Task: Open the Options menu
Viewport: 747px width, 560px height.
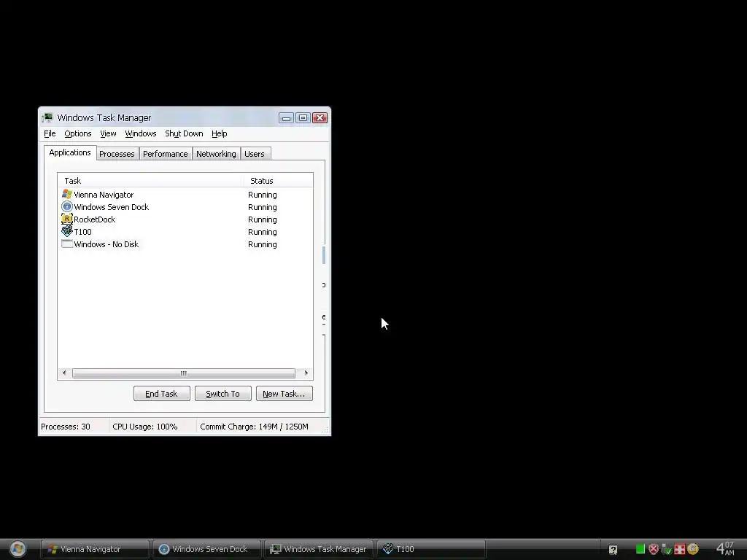Action: 77,134
